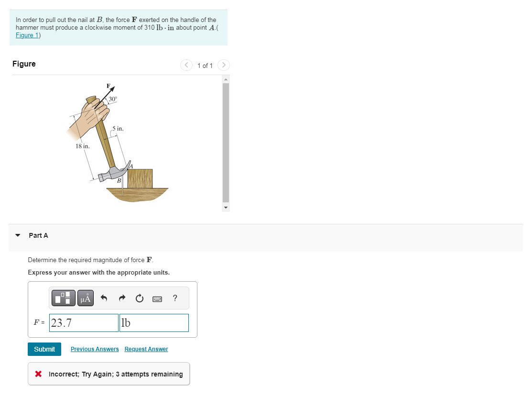The height and width of the screenshot is (409, 532).
Task: Open the Previous Answers link
Action: [95, 349]
